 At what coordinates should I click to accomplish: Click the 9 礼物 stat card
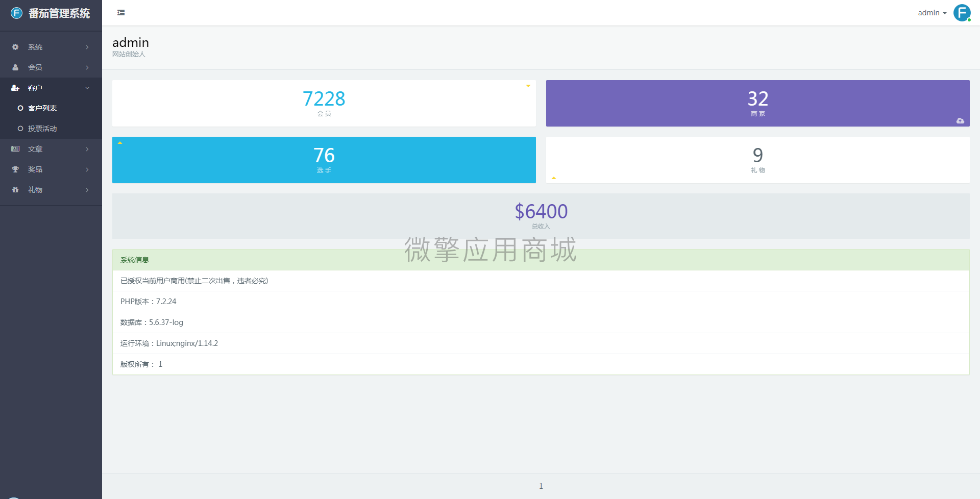click(x=758, y=160)
